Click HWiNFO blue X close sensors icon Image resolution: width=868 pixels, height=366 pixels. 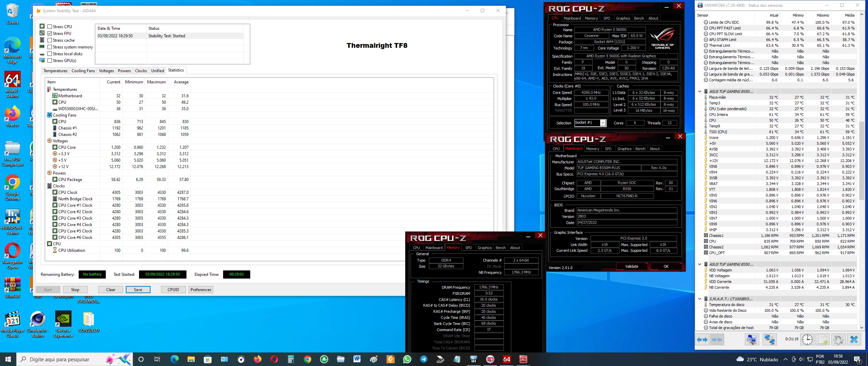(x=854, y=339)
